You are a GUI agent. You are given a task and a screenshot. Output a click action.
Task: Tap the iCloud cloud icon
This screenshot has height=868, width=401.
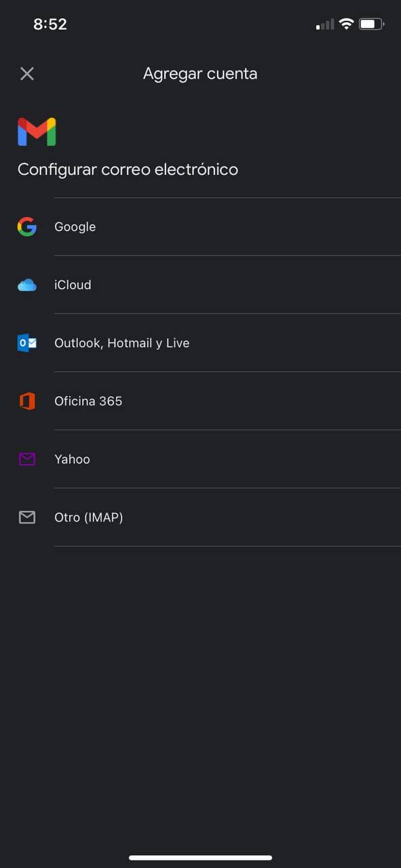coord(27,285)
